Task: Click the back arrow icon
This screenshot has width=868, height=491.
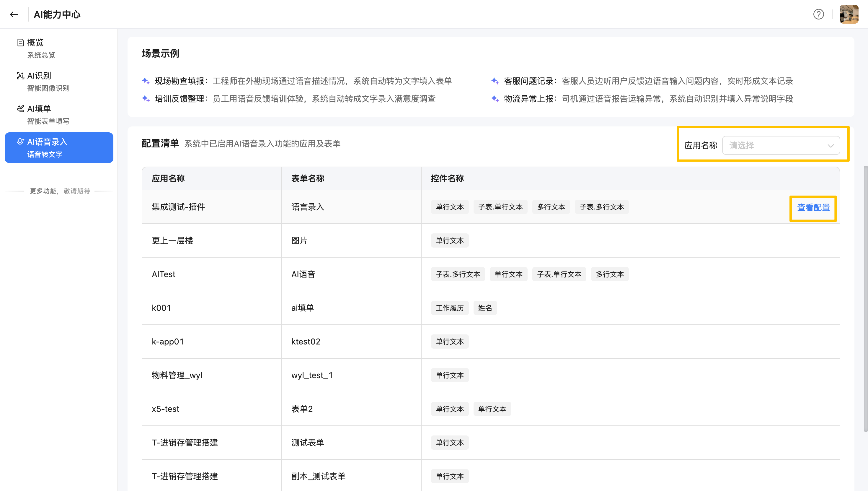Action: [14, 14]
